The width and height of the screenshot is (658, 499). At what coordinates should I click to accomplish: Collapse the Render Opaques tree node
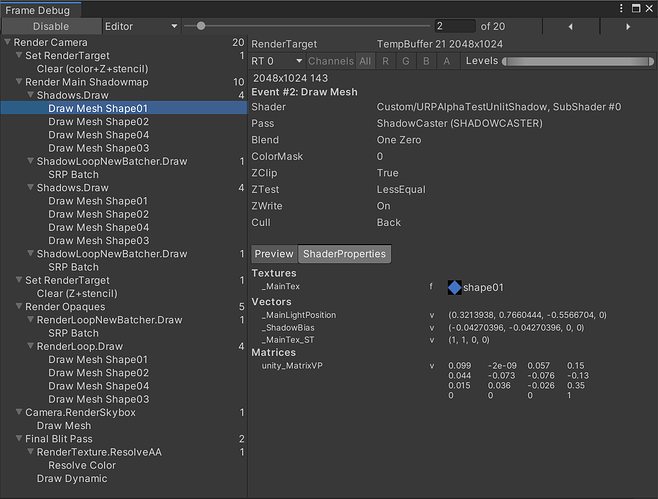(x=20, y=307)
